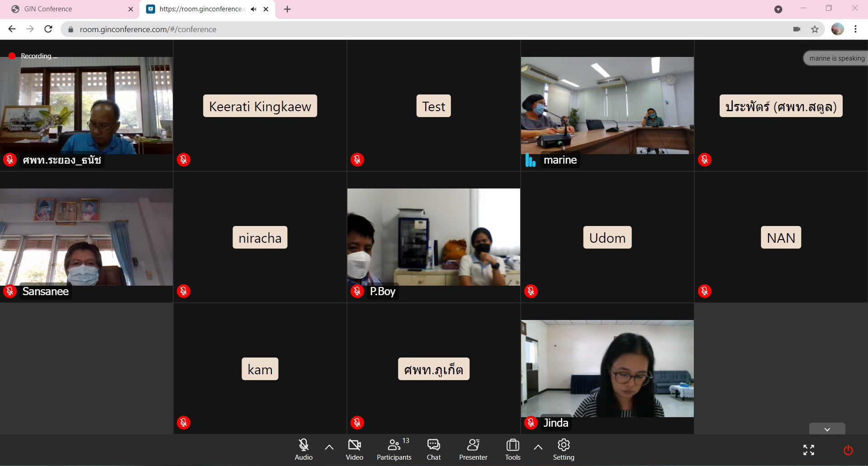868x466 pixels.
Task: Click the kam name label
Action: 260,369
